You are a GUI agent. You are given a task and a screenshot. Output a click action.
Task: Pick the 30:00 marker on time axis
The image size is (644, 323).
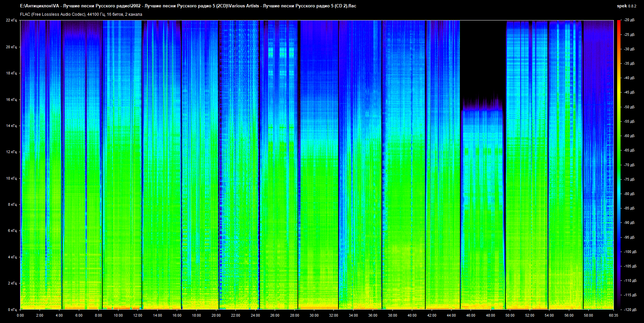tap(314, 315)
